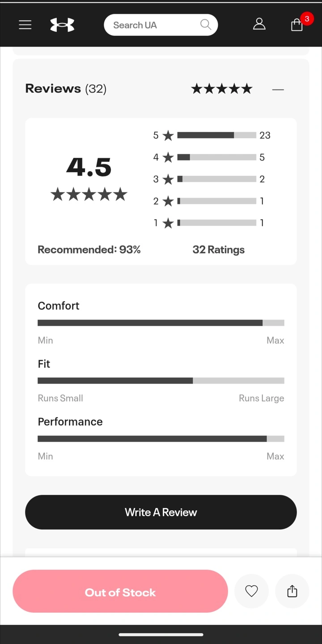
Task: Tap the Under Armour logo
Action: [62, 25]
